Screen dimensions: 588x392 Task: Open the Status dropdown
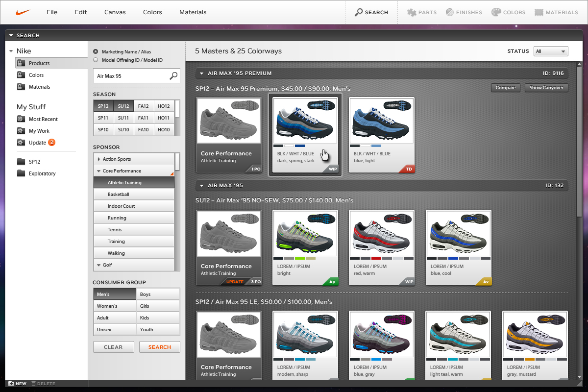pos(551,51)
